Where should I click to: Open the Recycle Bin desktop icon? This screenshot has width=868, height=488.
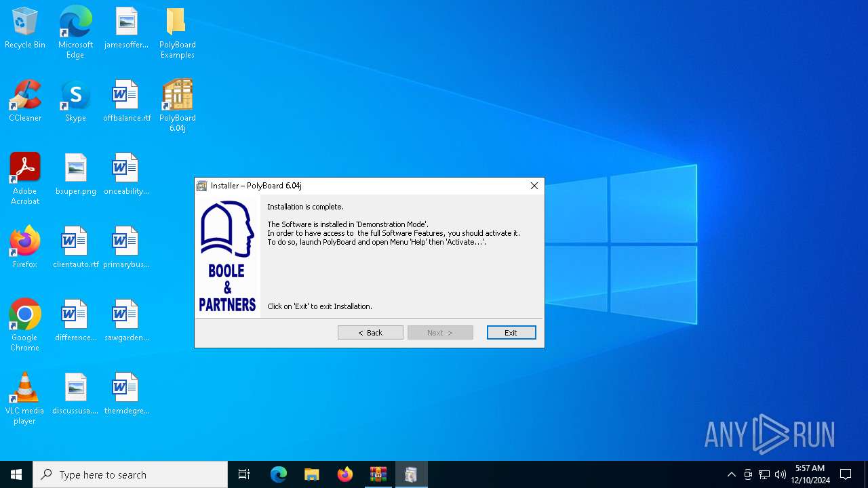(25, 28)
